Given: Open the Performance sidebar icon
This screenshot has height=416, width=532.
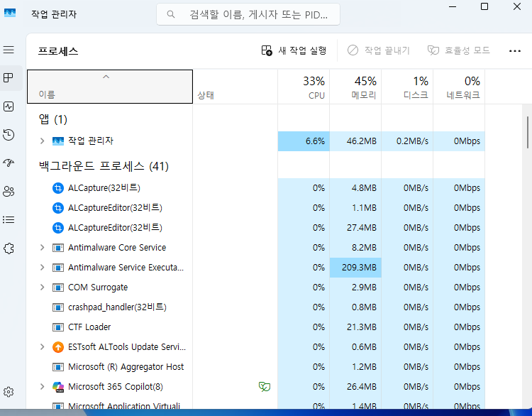Looking at the screenshot, I should [9, 106].
